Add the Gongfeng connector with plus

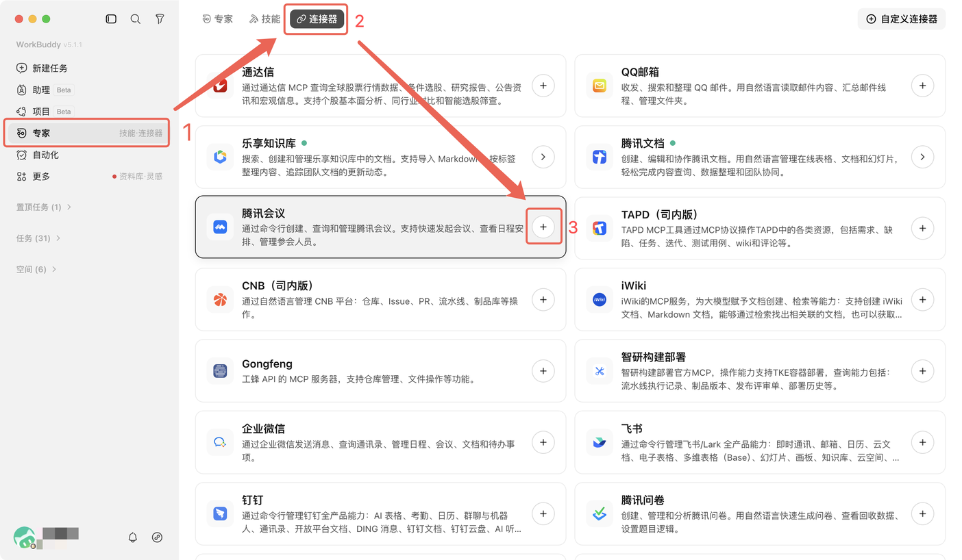tap(543, 371)
